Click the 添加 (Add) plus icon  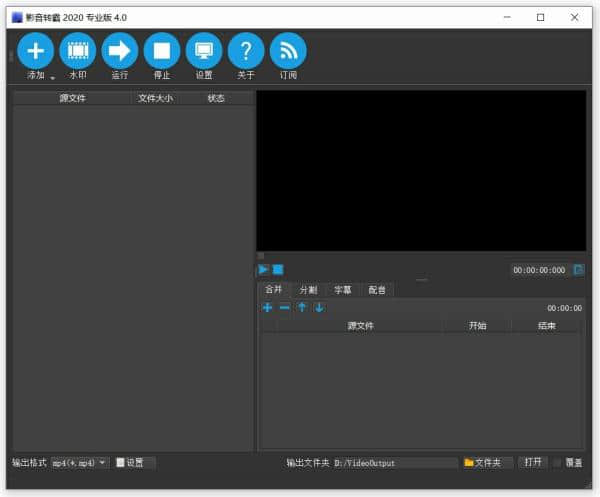point(36,51)
